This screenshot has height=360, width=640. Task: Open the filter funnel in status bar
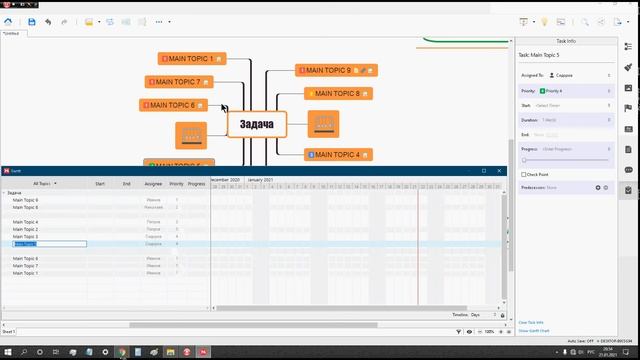click(x=458, y=332)
